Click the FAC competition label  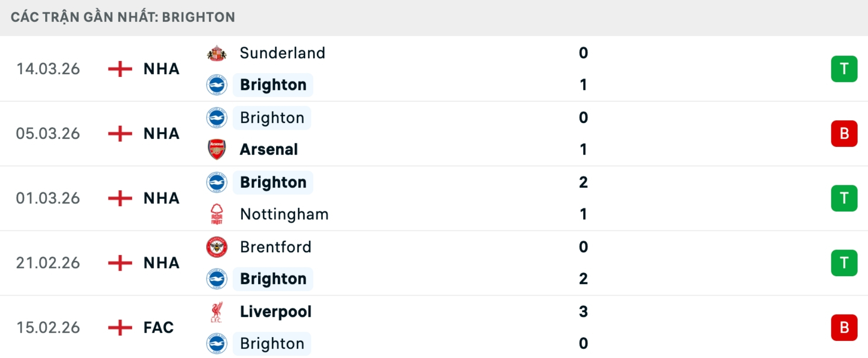click(158, 327)
